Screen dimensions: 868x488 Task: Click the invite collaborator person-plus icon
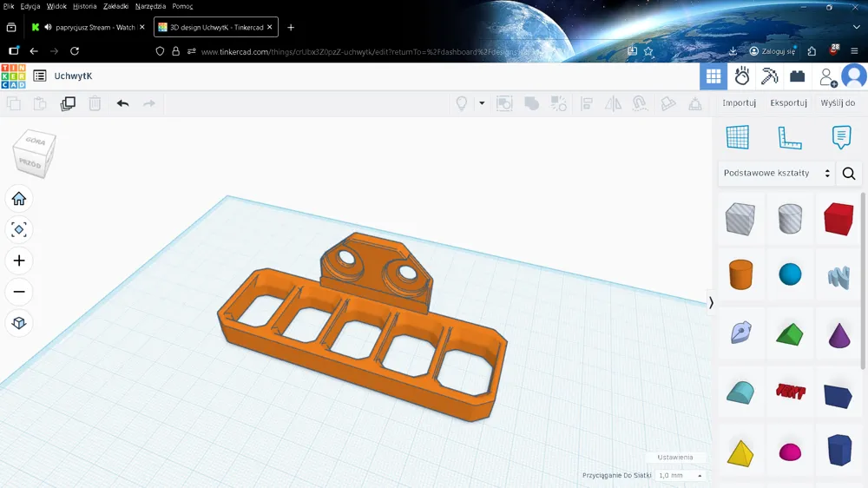coord(827,77)
